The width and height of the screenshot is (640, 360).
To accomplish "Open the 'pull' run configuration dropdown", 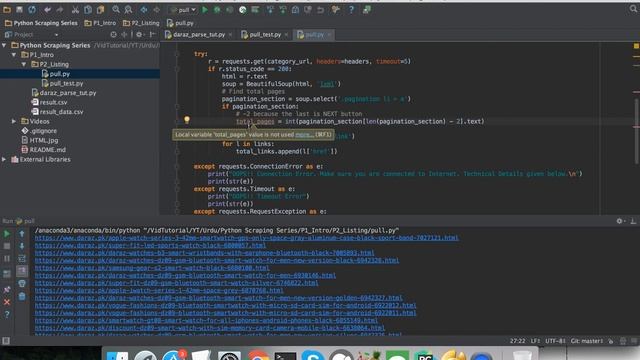I will (x=183, y=10).
